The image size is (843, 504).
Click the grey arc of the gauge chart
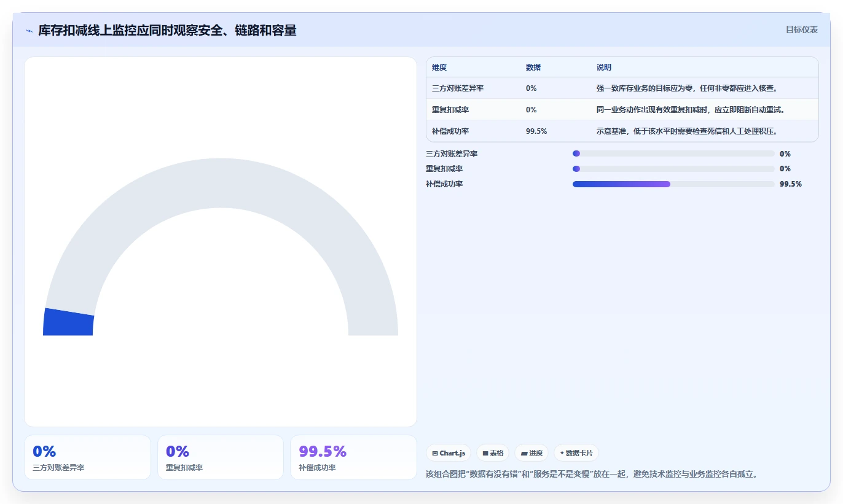click(x=221, y=183)
